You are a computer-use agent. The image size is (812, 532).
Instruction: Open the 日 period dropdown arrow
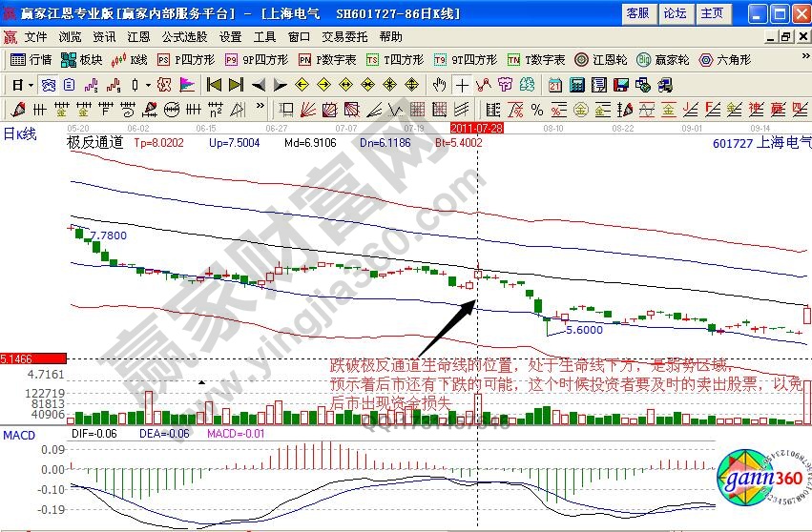[x=31, y=85]
